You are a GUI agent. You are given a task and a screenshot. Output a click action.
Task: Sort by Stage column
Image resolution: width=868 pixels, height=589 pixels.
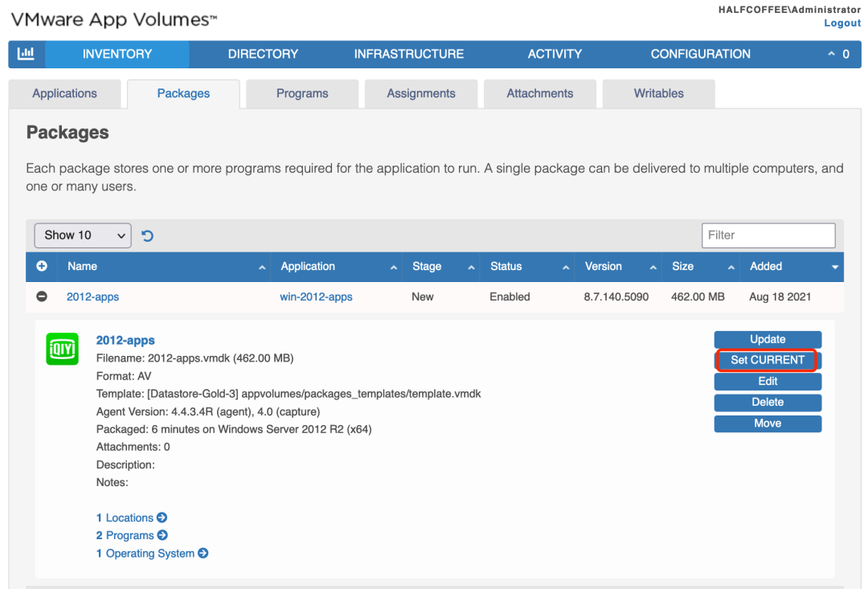coord(442,267)
